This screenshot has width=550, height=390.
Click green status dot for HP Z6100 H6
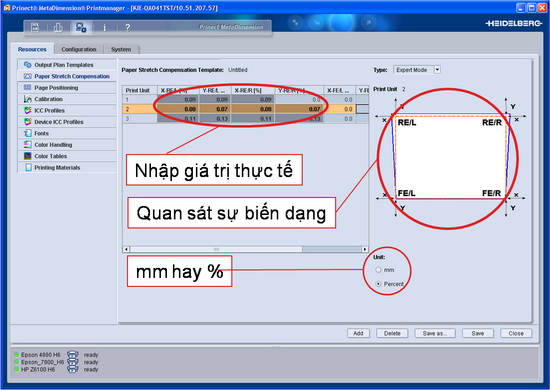pyautogui.click(x=16, y=369)
